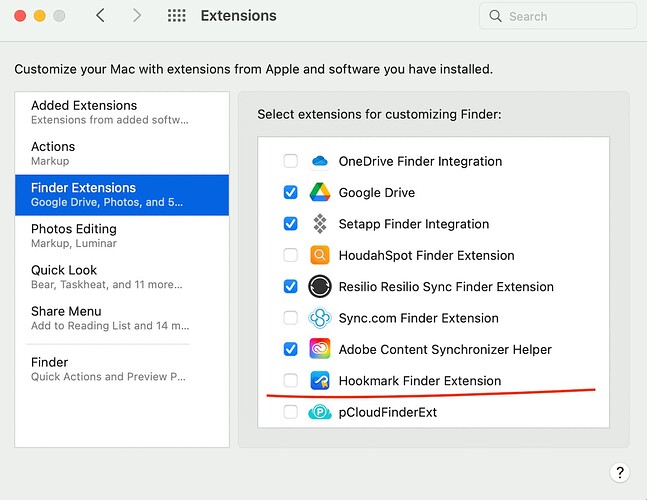Enable Hookmark Finder Extension checkbox

click(x=290, y=380)
